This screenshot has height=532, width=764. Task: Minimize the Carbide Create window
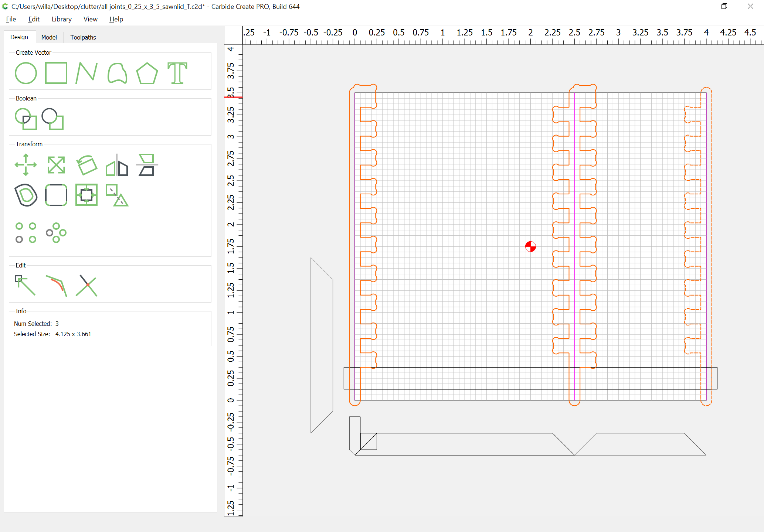pos(699,6)
